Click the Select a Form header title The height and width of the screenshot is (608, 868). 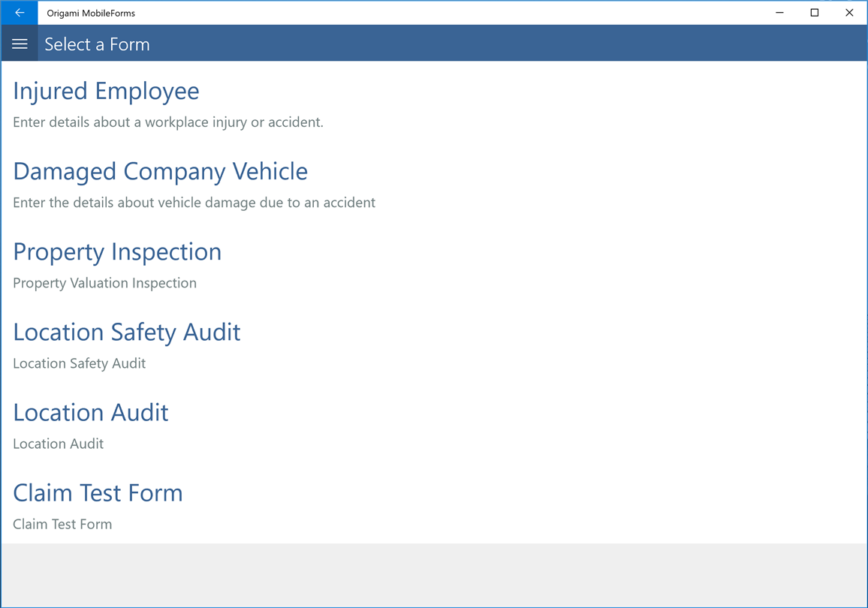pyautogui.click(x=97, y=44)
